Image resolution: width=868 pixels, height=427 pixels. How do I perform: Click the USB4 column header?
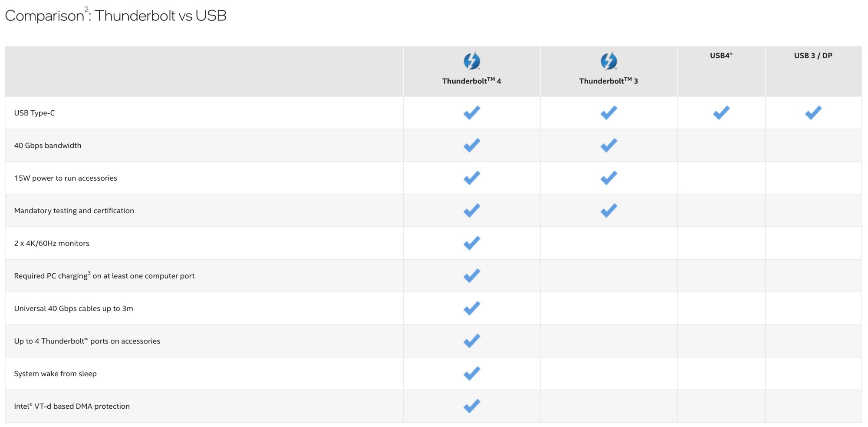point(721,56)
